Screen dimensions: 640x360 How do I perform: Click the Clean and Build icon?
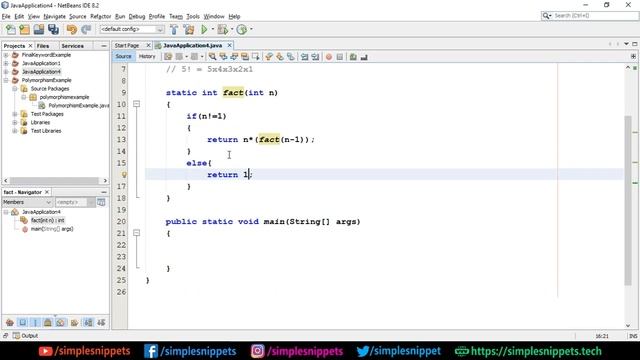pyautogui.click(x=189, y=29)
